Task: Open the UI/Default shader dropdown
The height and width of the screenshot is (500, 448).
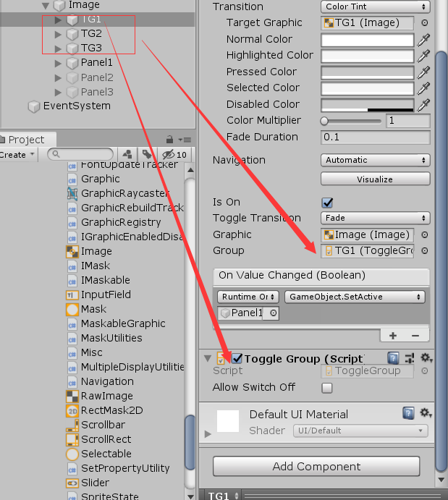Action: 360,431
